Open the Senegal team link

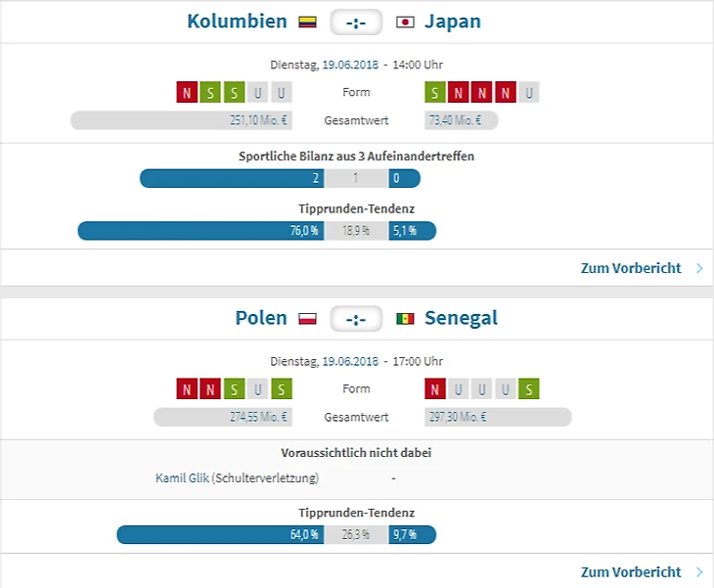click(x=462, y=318)
